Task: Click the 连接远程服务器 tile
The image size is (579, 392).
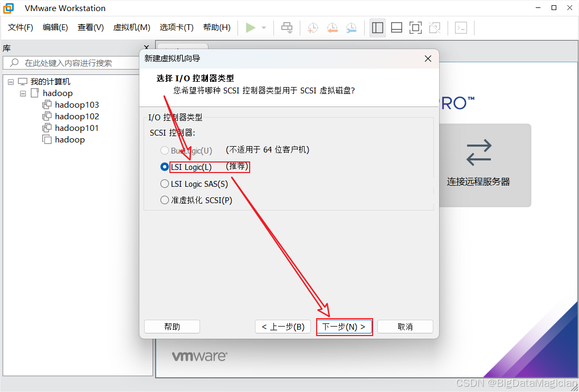Action: tap(485, 165)
